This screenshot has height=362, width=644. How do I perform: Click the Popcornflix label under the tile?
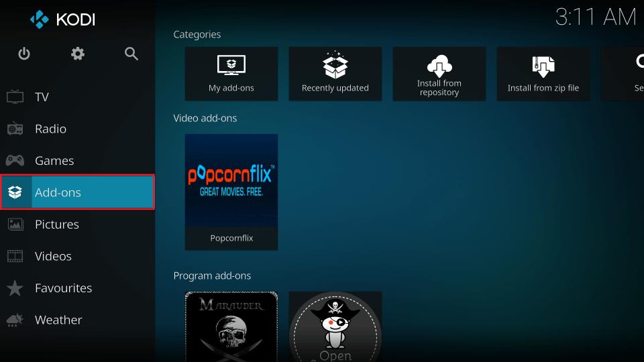click(231, 238)
